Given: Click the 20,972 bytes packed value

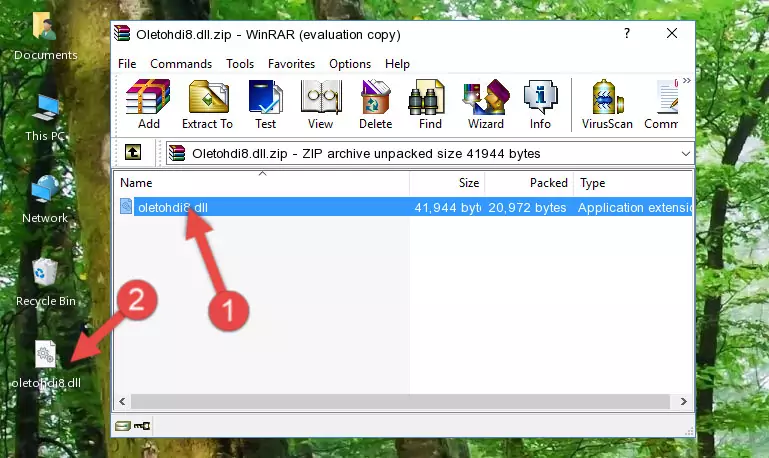Looking at the screenshot, I should click(527, 207).
